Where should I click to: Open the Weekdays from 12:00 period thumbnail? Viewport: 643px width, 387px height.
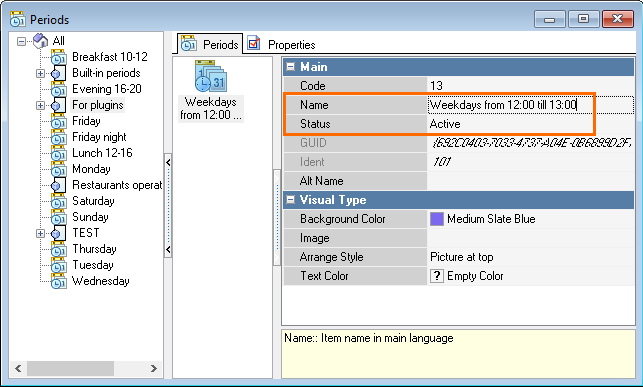[x=211, y=90]
